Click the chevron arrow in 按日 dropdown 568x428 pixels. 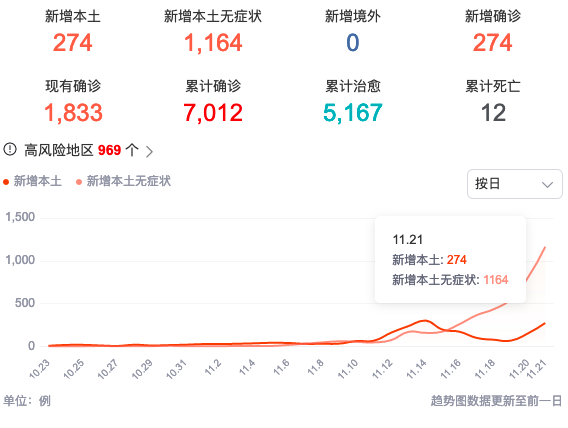547,185
